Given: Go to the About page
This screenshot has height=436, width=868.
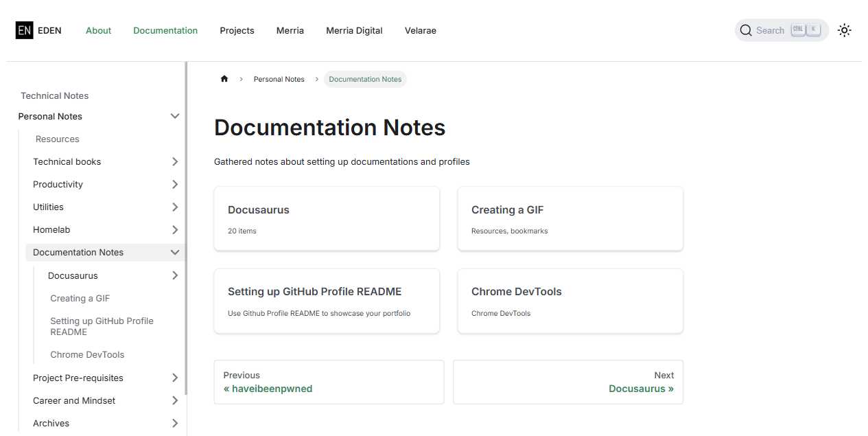Looking at the screenshot, I should [98, 30].
